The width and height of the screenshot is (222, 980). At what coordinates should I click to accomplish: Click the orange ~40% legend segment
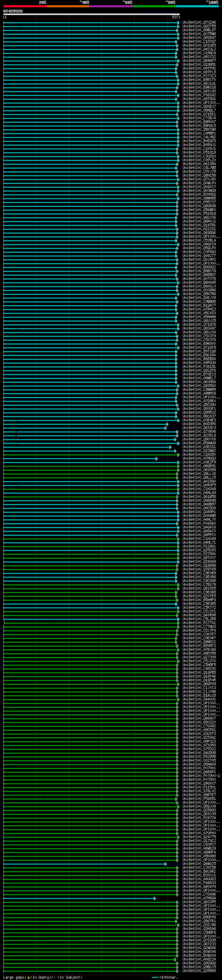(68, 6)
